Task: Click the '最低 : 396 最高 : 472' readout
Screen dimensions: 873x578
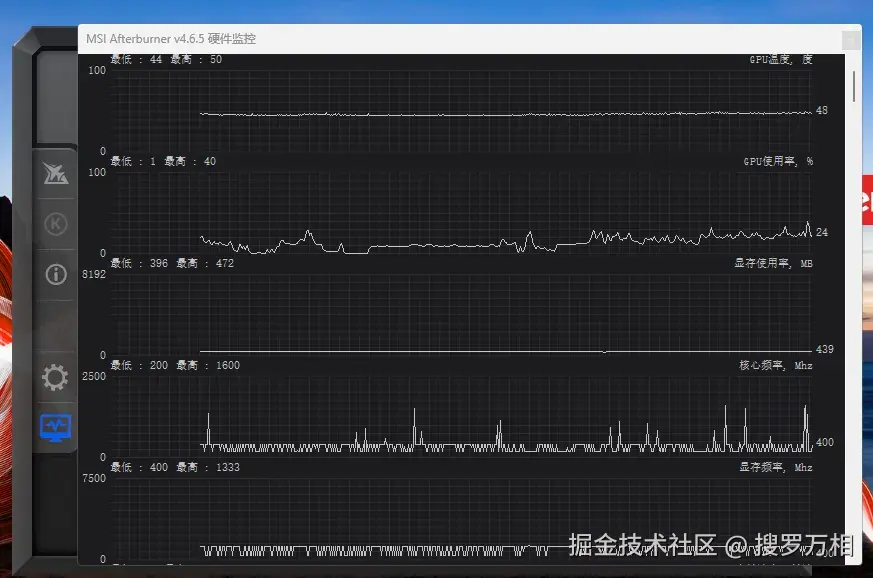Action: 172,263
